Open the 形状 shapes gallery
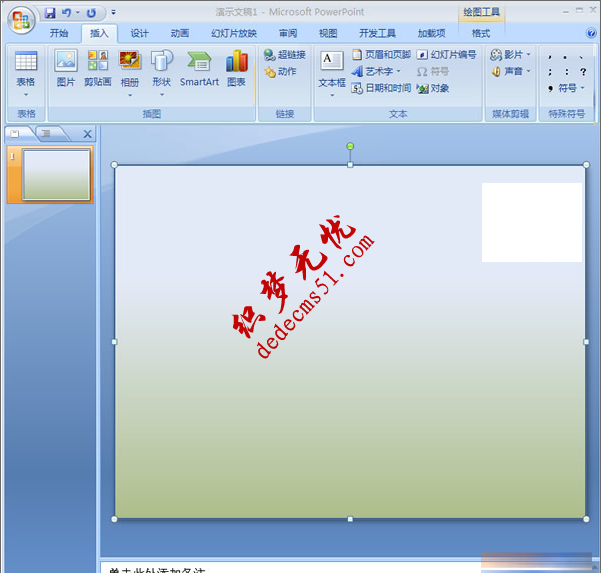The height and width of the screenshot is (573, 601). point(162,68)
